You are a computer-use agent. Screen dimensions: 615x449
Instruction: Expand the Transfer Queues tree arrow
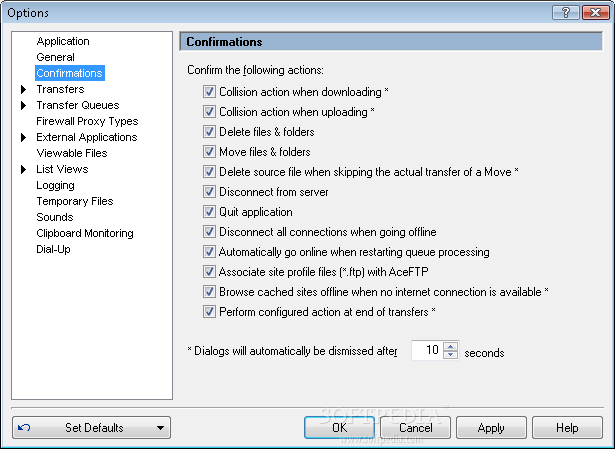pyautogui.click(x=24, y=105)
